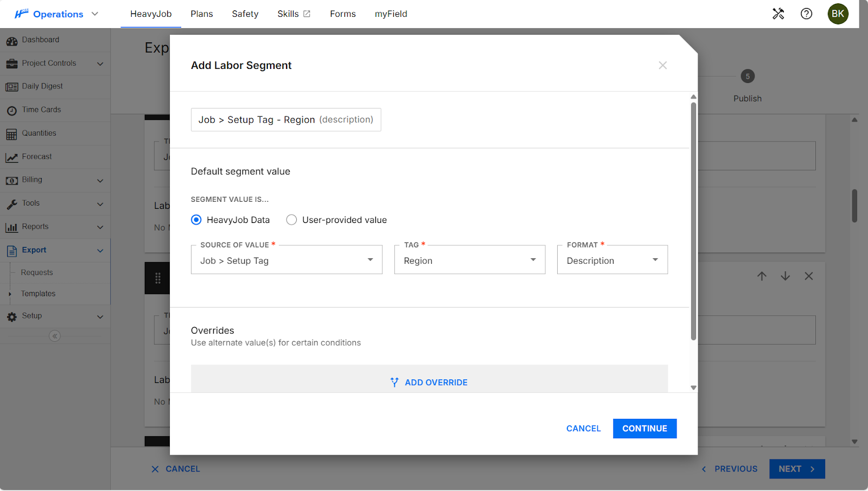Viewport: 868px width, 491px height.
Task: Click the Dashboard icon in sidebar
Action: click(11, 41)
